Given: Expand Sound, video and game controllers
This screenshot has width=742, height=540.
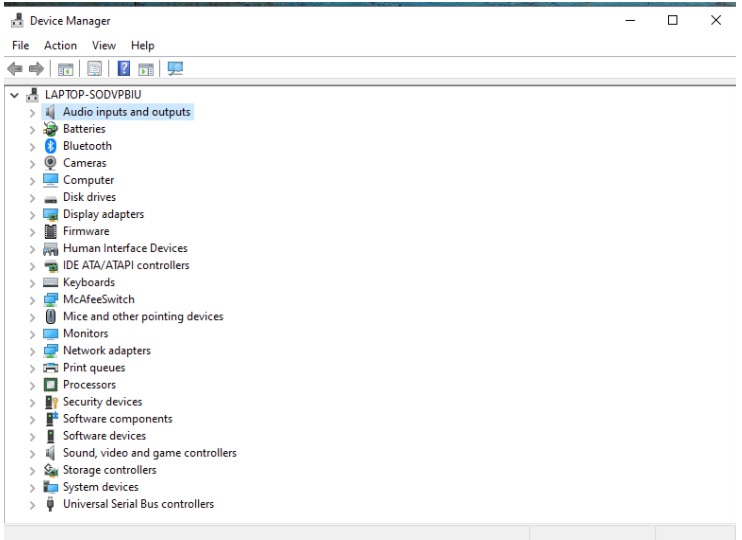Looking at the screenshot, I should 32,453.
